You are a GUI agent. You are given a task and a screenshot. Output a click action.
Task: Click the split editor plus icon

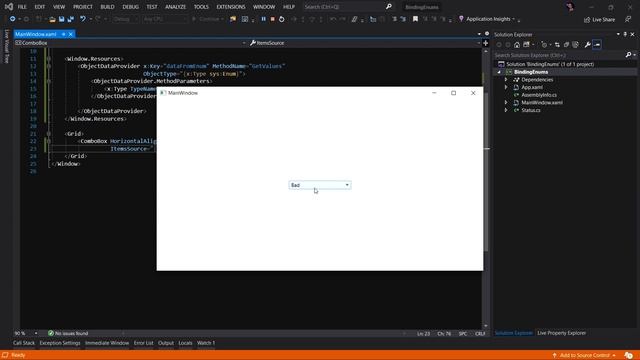tap(486, 43)
